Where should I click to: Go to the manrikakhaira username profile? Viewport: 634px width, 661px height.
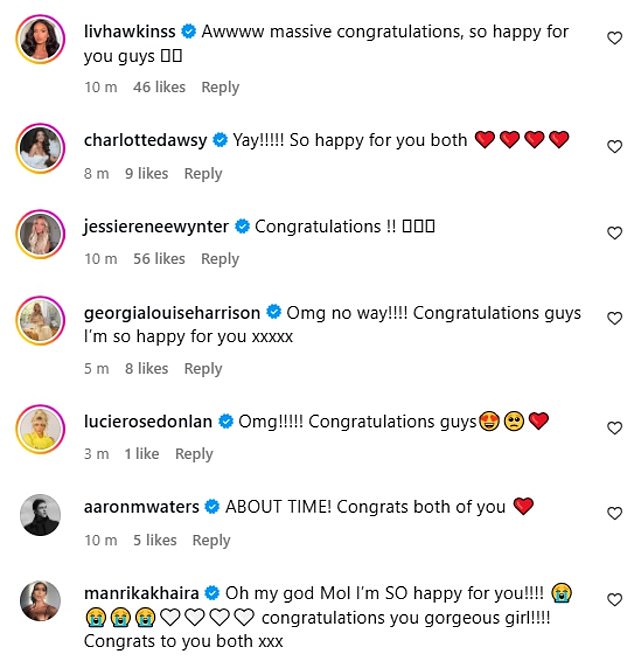click(143, 593)
